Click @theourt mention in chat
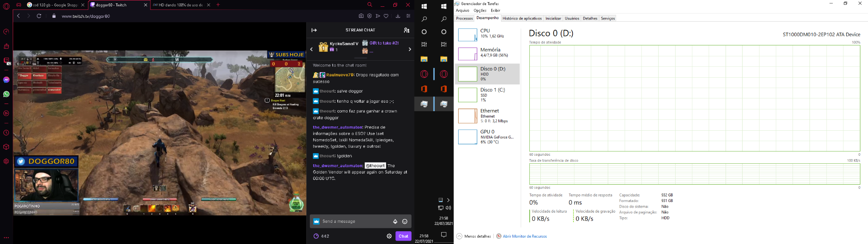868x244 pixels. (375, 166)
